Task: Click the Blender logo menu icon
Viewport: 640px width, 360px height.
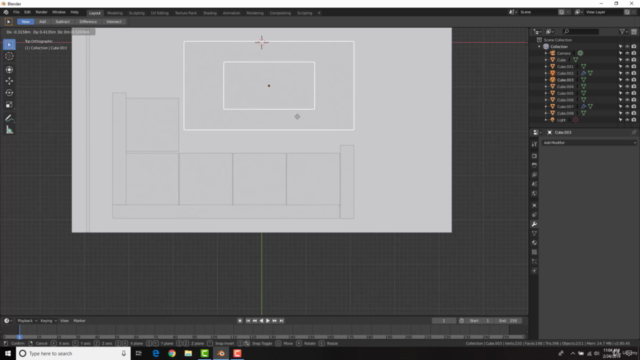Action: [x=6, y=13]
